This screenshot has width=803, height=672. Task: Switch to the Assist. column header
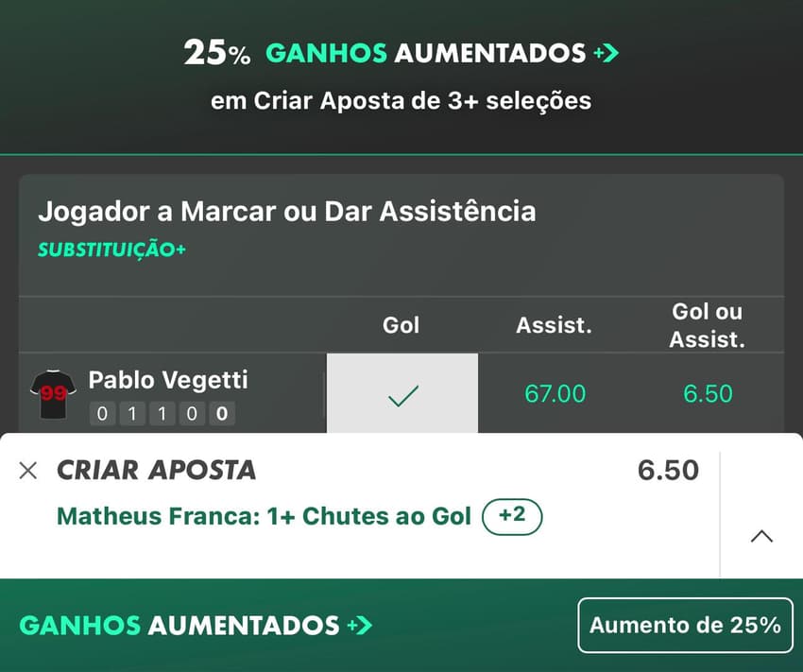(555, 324)
